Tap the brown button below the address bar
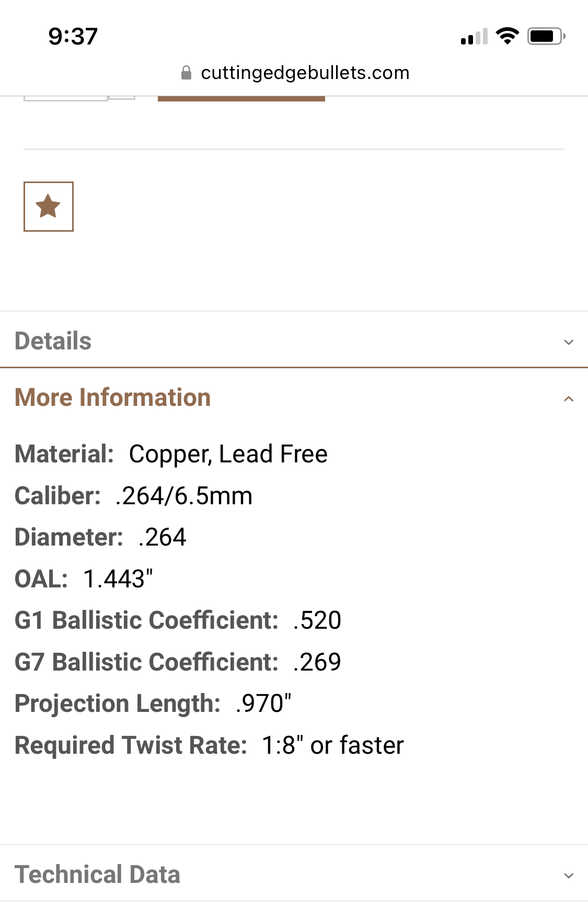588x907 pixels. (x=241, y=98)
